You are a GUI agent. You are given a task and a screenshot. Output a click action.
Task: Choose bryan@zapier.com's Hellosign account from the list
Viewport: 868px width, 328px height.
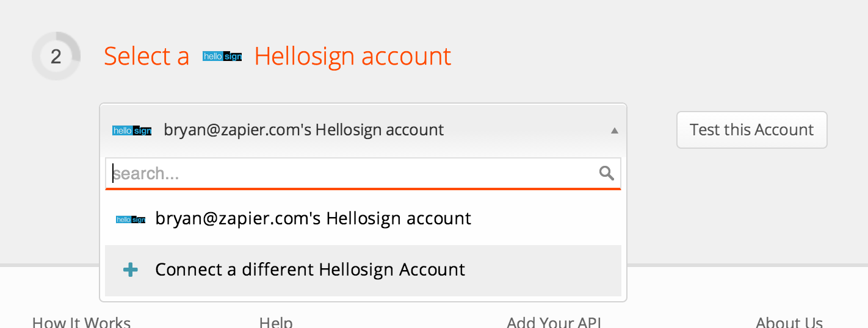pos(363,219)
